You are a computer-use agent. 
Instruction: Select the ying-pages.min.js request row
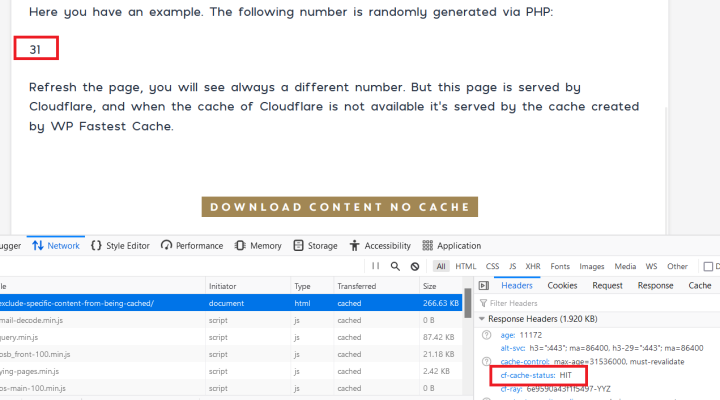(231, 371)
